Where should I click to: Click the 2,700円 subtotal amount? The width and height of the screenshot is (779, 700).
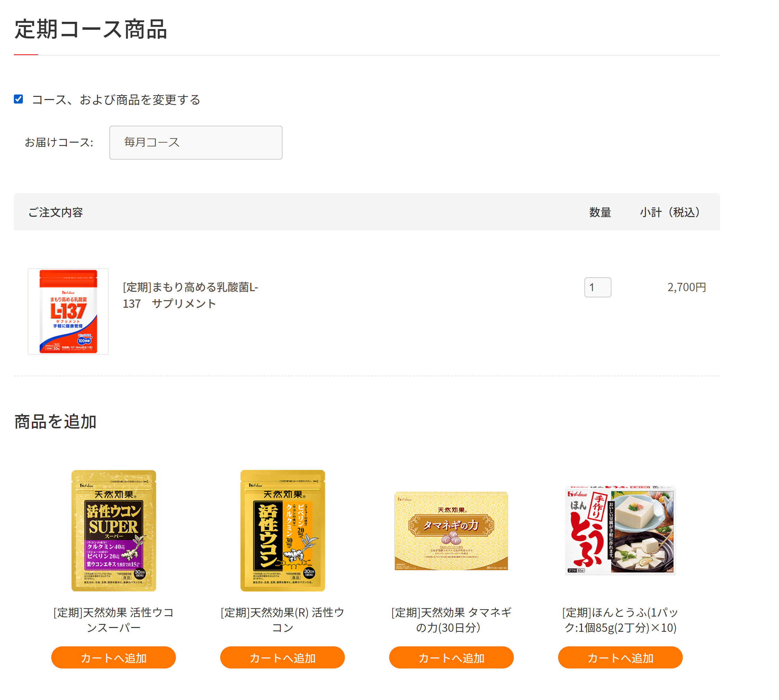(x=687, y=287)
